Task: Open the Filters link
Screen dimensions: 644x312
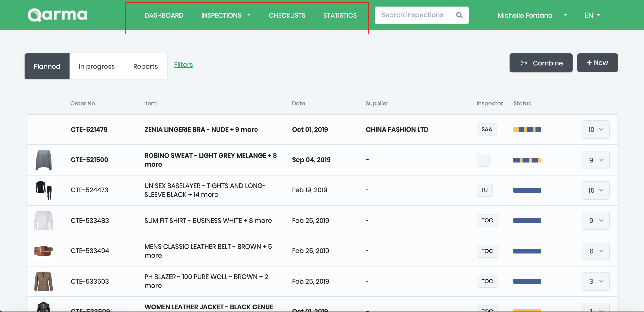Action: (183, 65)
